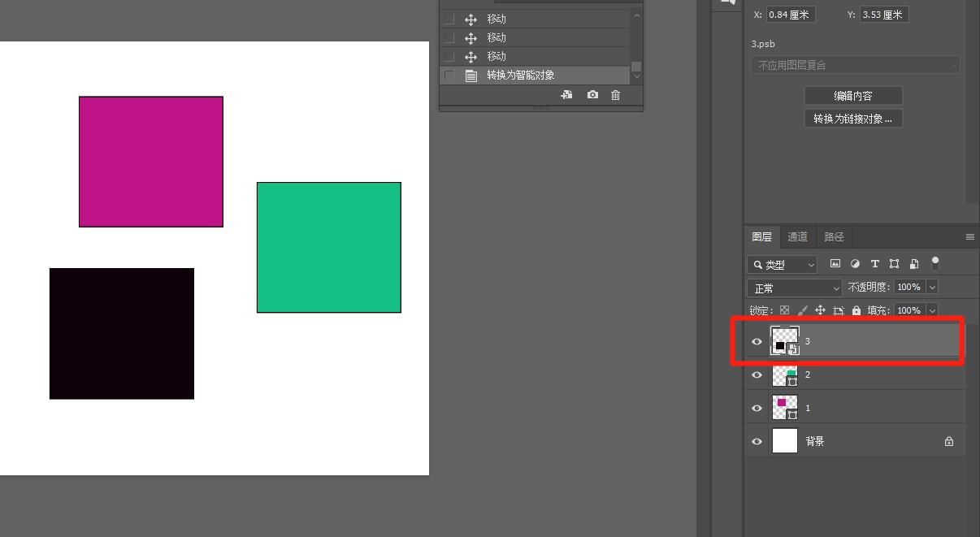The width and height of the screenshot is (980, 537).
Task: Click the Y position field 3.53 厘米
Action: 884,15
